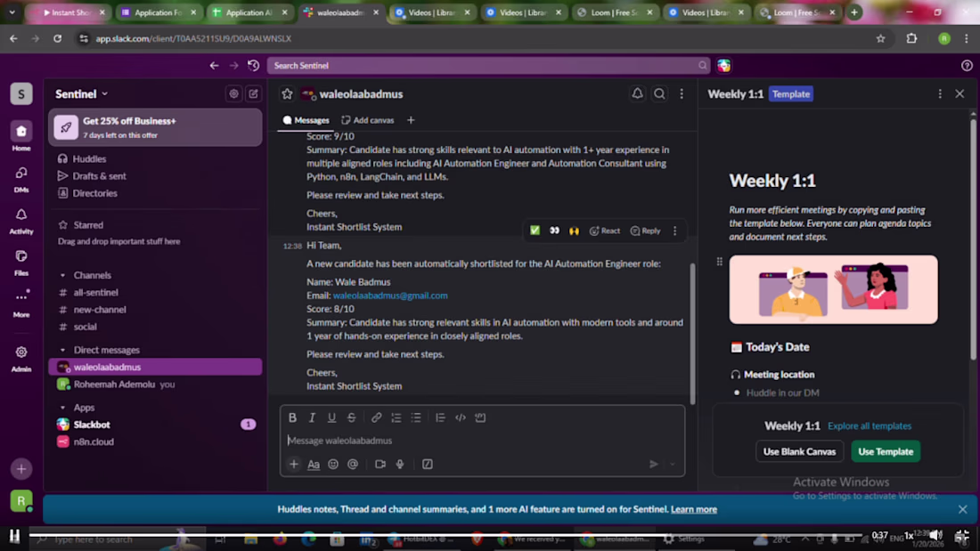Screen dimensions: 980x551
Task: Open the Files sidebar view
Action: click(21, 263)
